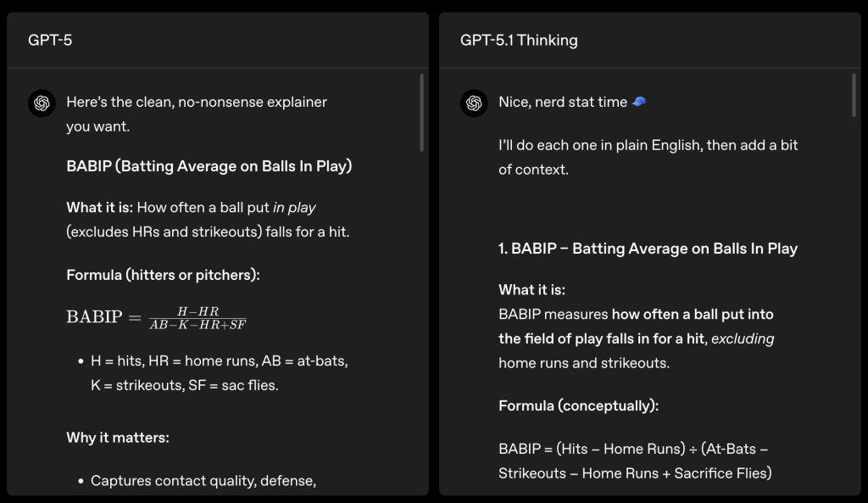Click "Here's the clean, no-nonsense explainer" text

click(197, 102)
